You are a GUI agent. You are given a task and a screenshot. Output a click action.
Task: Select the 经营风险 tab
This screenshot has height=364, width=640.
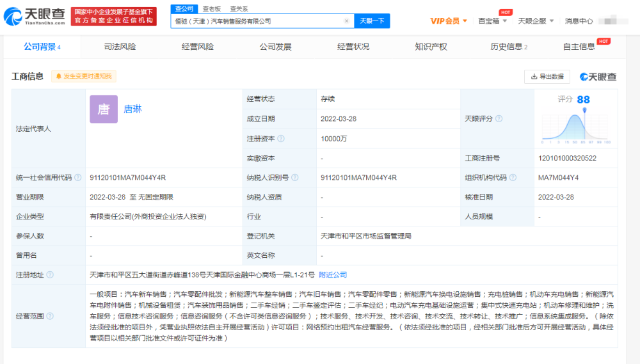pyautogui.click(x=198, y=47)
